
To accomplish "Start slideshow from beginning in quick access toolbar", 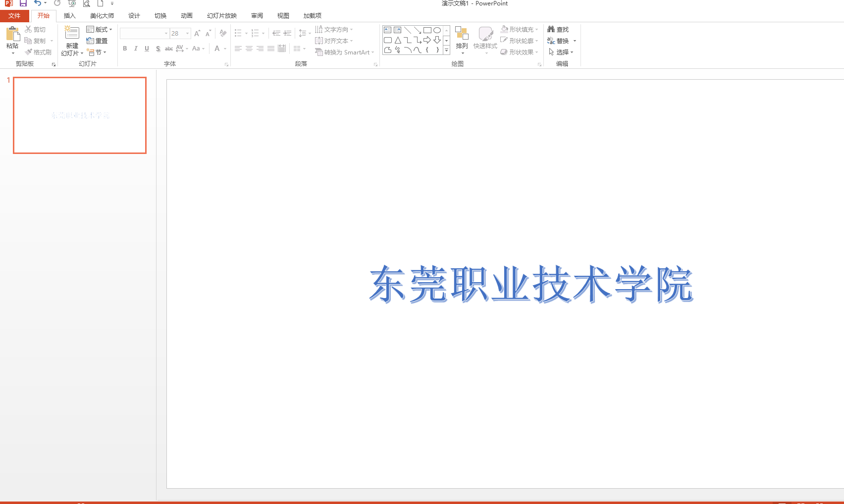I will pyautogui.click(x=72, y=3).
